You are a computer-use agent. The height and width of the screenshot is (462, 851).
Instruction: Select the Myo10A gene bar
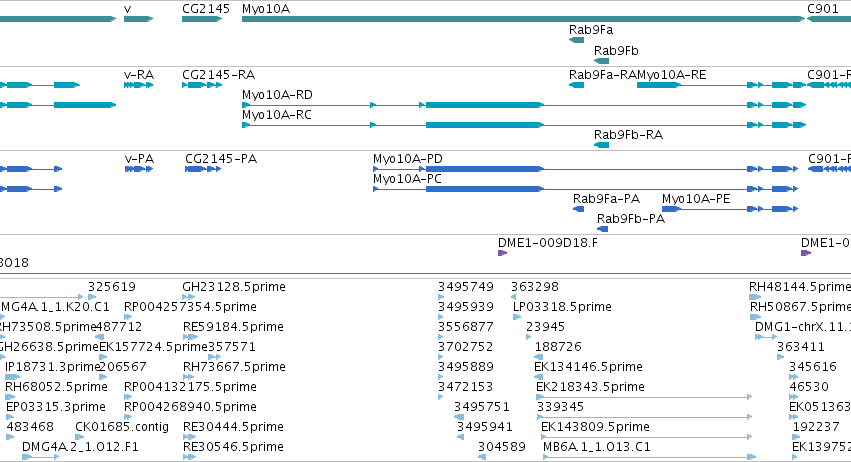pyautogui.click(x=523, y=19)
